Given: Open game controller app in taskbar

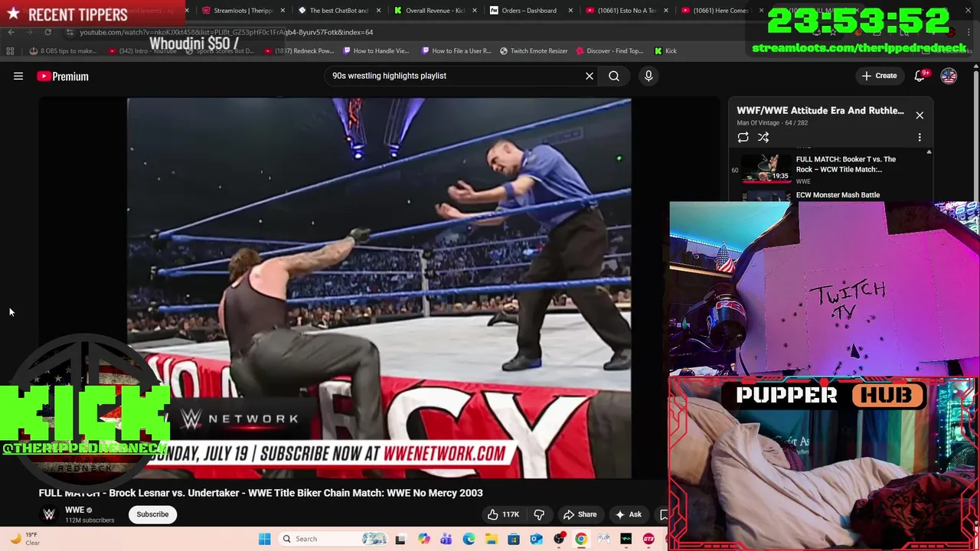Looking at the screenshot, I should [603, 539].
